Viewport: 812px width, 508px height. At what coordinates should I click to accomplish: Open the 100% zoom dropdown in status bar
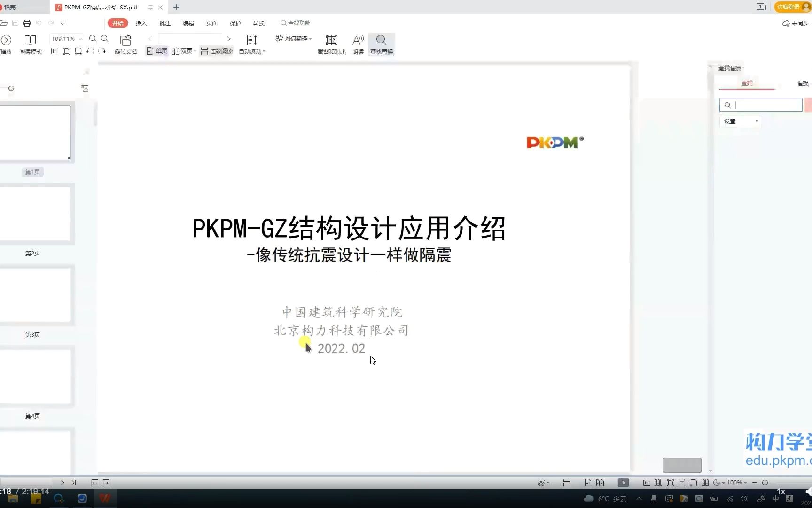tap(745, 483)
